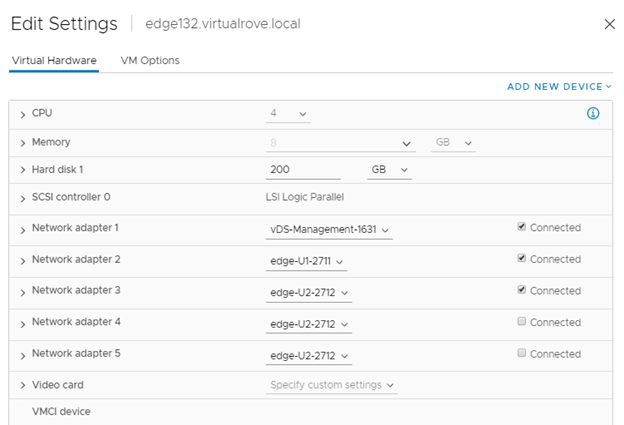This screenshot has height=425, width=624.
Task: Expand the Memory settings row
Action: pos(22,143)
